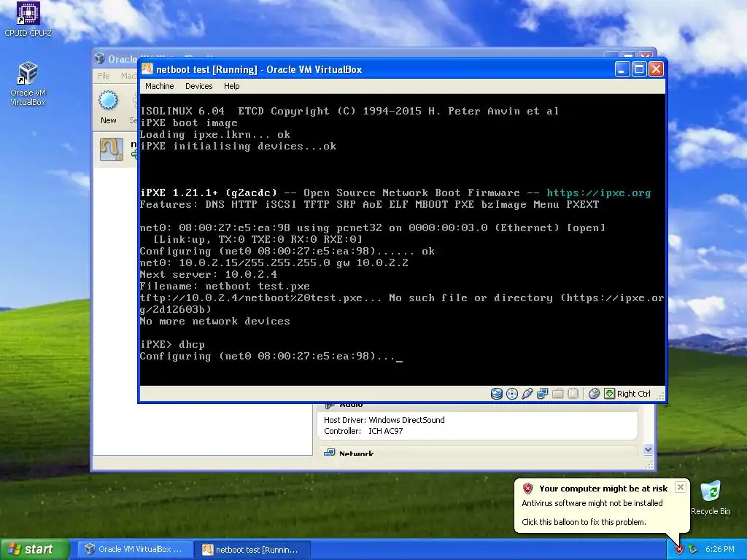
Task: Minimize the netboot test VM window
Action: point(622,69)
